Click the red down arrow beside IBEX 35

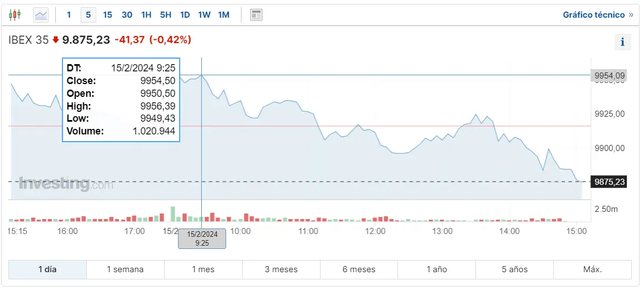(55, 40)
